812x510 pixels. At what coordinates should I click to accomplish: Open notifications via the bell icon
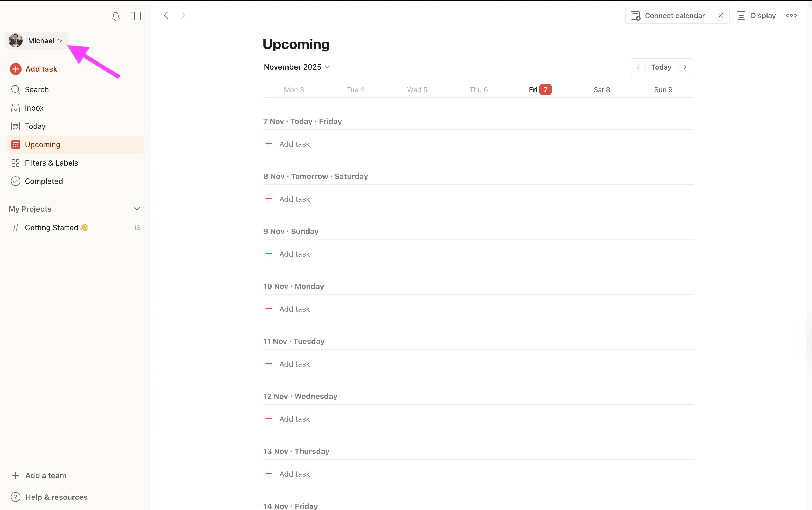pyautogui.click(x=116, y=16)
